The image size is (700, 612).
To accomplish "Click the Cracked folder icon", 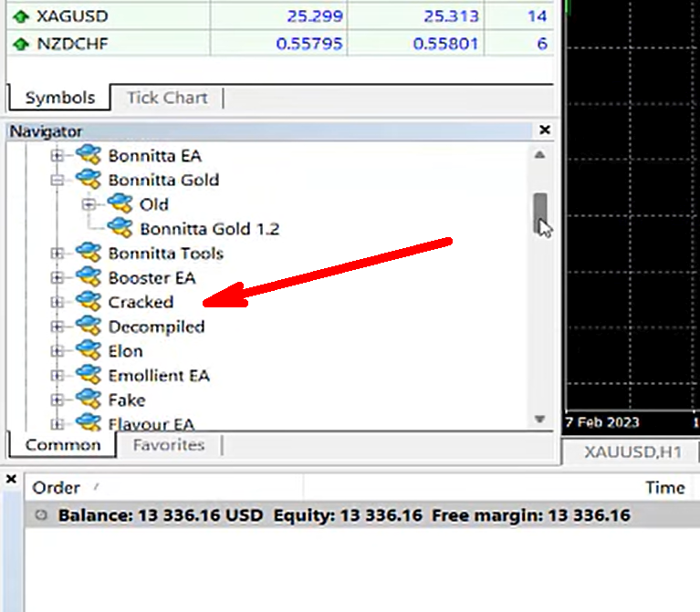I will coord(89,302).
